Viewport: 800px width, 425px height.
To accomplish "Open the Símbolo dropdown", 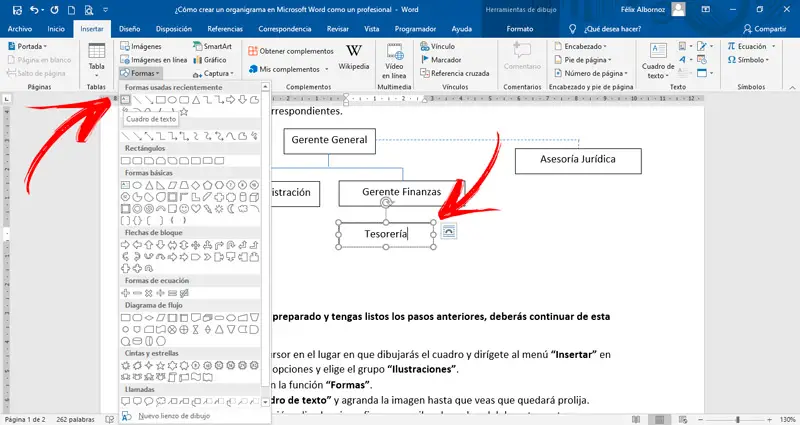I will 748,60.
